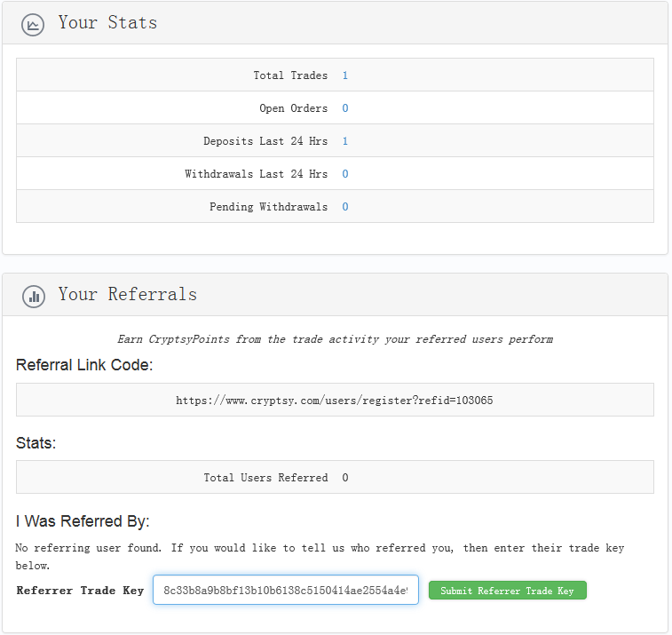Click the Your Referrals panel heading
The width and height of the screenshot is (672, 635).
[x=128, y=295]
